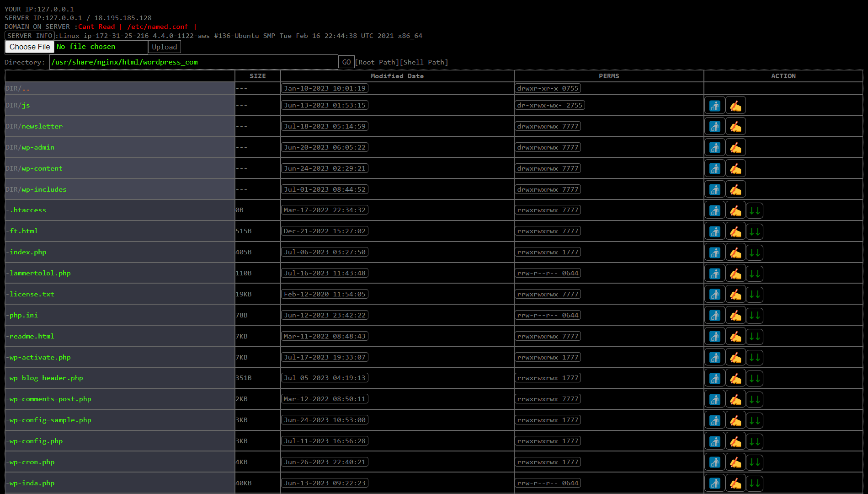Open the wp-includes directory link
Image resolution: width=868 pixels, height=494 pixels.
pos(44,189)
